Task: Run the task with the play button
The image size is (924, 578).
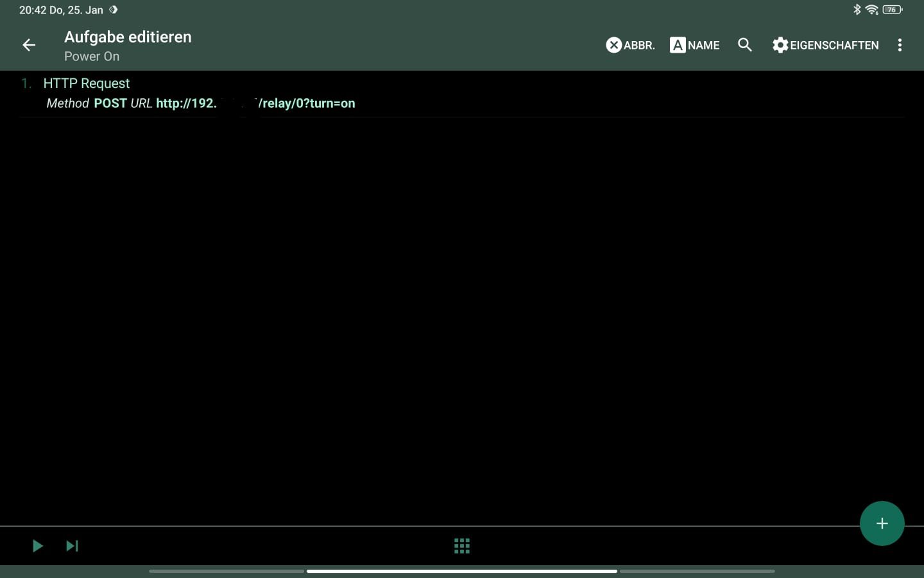Action: point(37,546)
